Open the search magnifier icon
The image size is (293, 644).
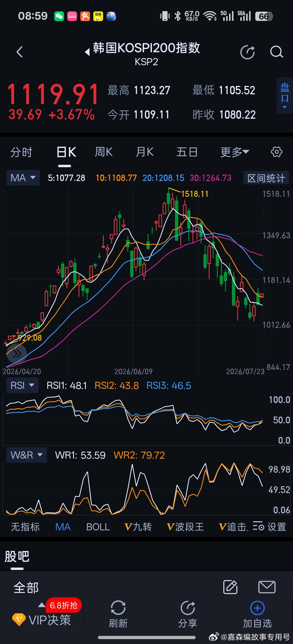pyautogui.click(x=276, y=52)
